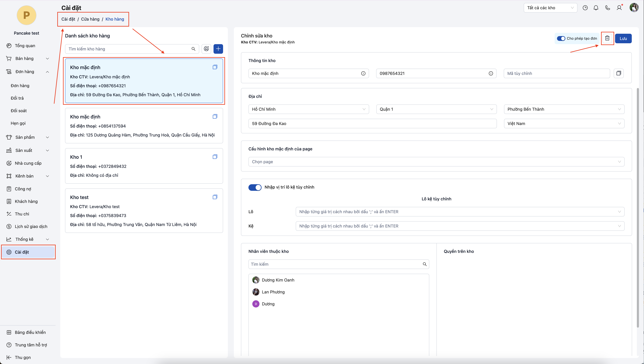Toggle the Cho phép tạo đơn switch

561,38
